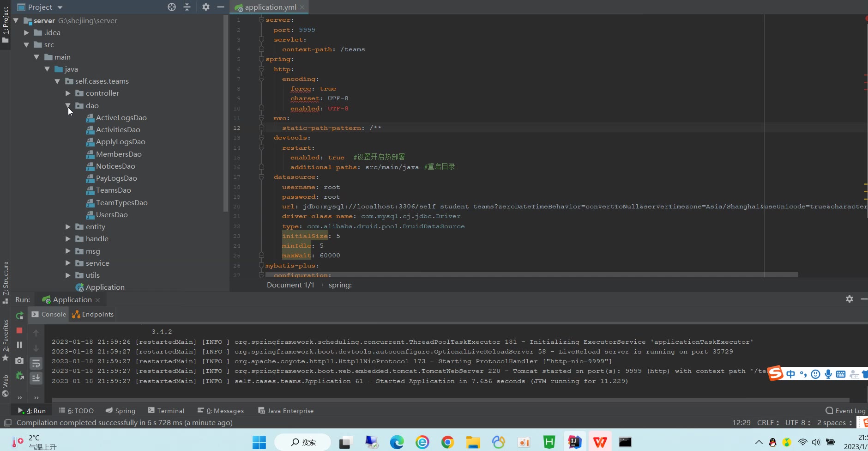Screen dimensions: 868x451
Task: Stop the running Application
Action: (x=19, y=330)
